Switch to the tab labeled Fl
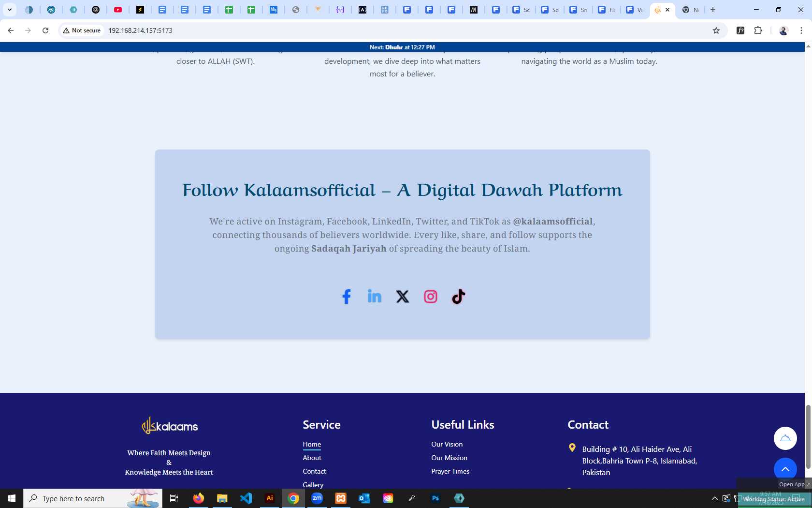 pyautogui.click(x=607, y=10)
